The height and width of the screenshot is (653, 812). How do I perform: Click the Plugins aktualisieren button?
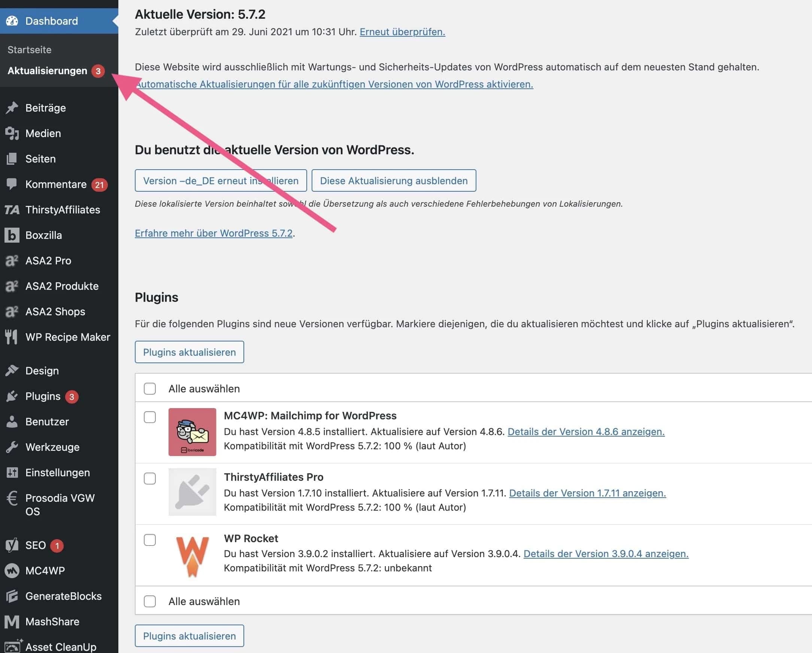pyautogui.click(x=189, y=352)
